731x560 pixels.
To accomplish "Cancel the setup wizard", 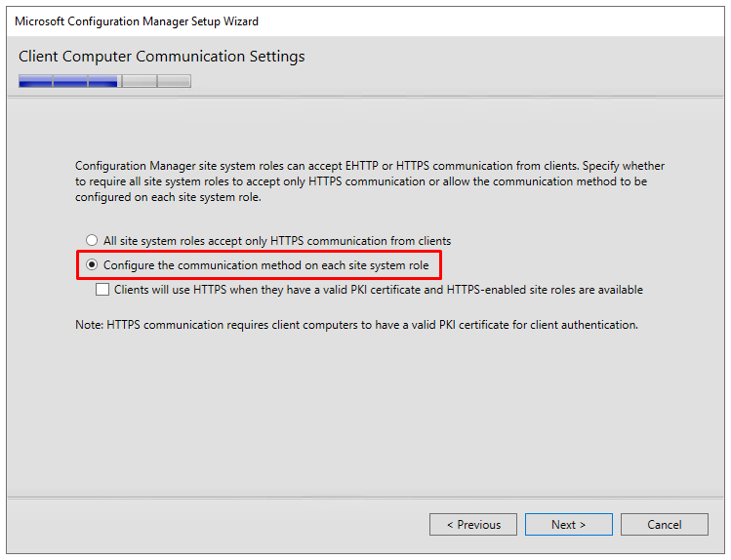I will [x=664, y=525].
